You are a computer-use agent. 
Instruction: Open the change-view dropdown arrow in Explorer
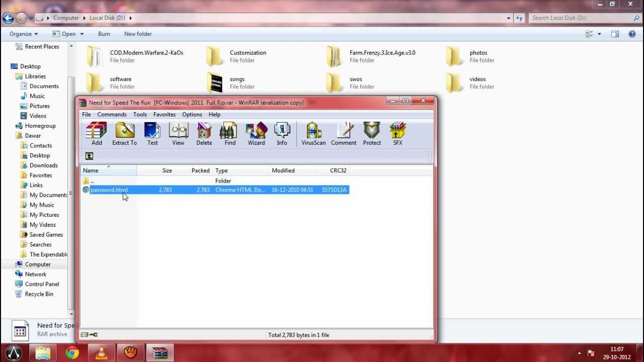(599, 34)
